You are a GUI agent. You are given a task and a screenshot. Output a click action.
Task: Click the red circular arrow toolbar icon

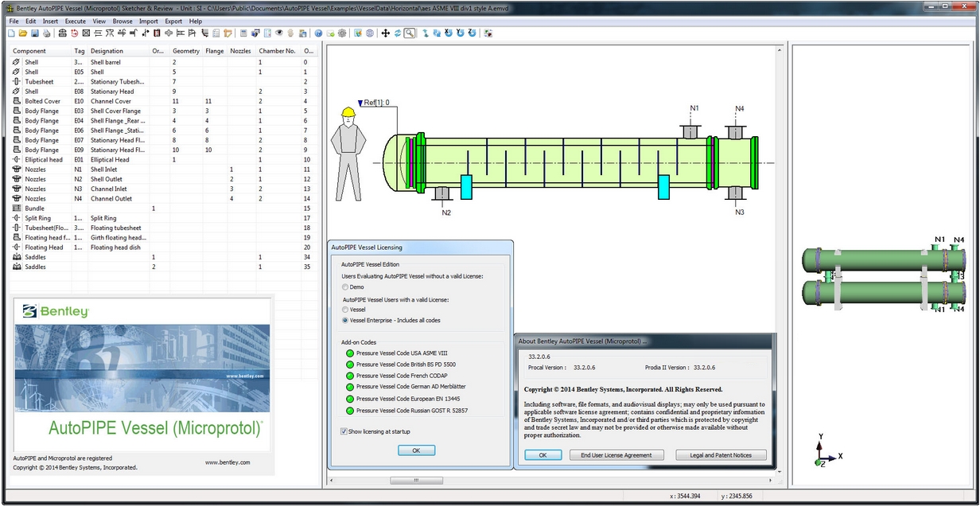(x=74, y=33)
